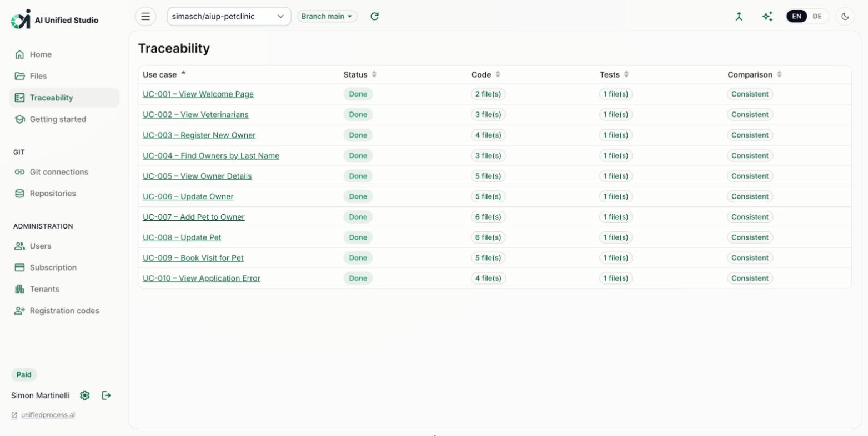Open Tenants in the sidebar

tap(64, 289)
